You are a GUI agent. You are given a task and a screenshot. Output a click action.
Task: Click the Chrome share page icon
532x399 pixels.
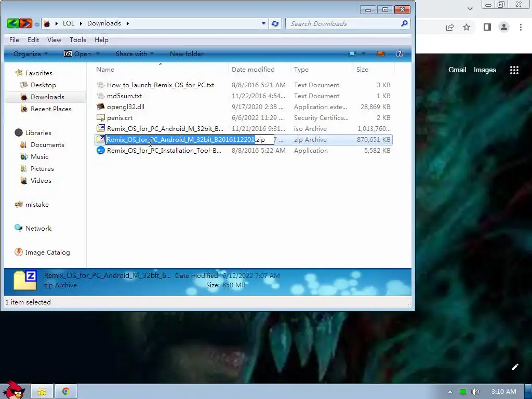click(450, 27)
